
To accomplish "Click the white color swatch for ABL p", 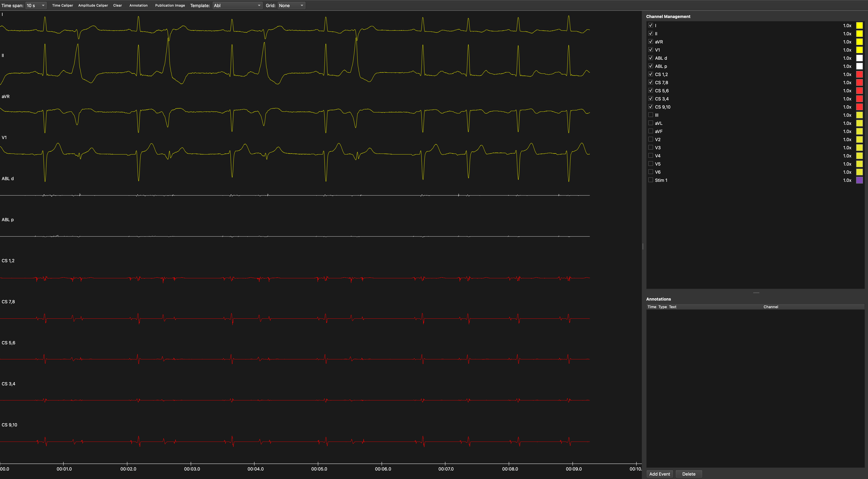I will (x=859, y=66).
